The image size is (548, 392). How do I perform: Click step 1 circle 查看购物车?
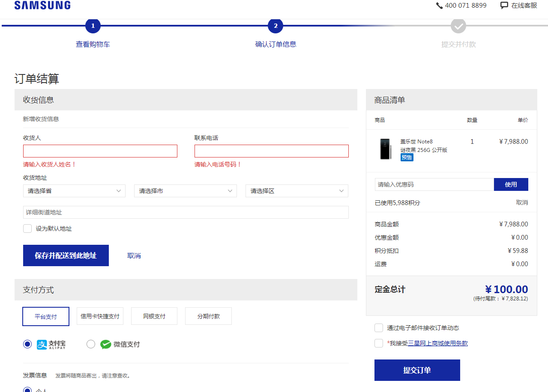pyautogui.click(x=93, y=26)
